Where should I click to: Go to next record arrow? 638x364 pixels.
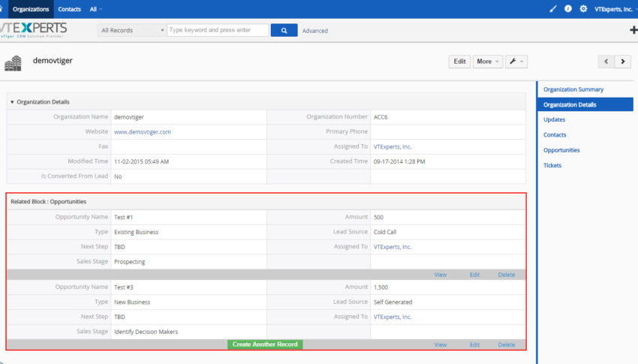[622, 62]
